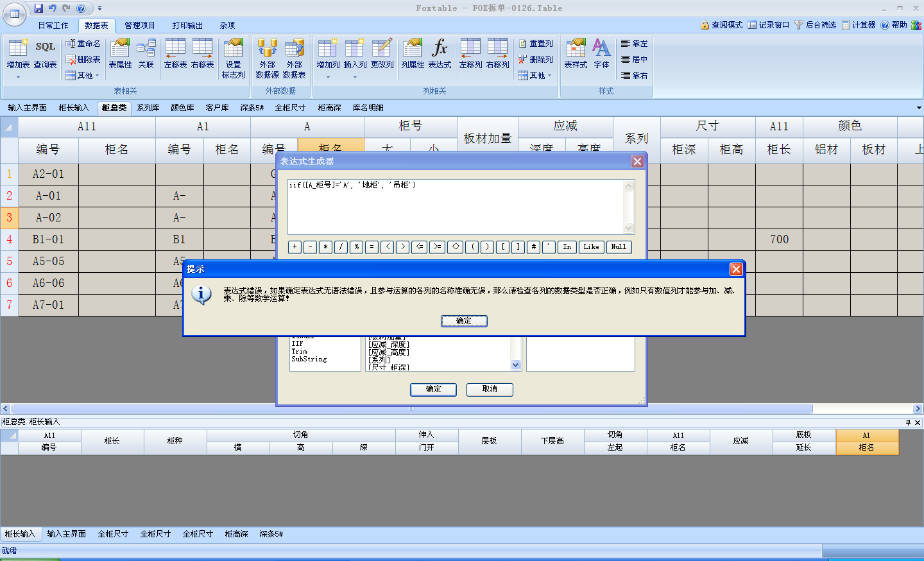Click the 更改列 modify column icon
This screenshot has height=561, width=924.
coord(382,53)
